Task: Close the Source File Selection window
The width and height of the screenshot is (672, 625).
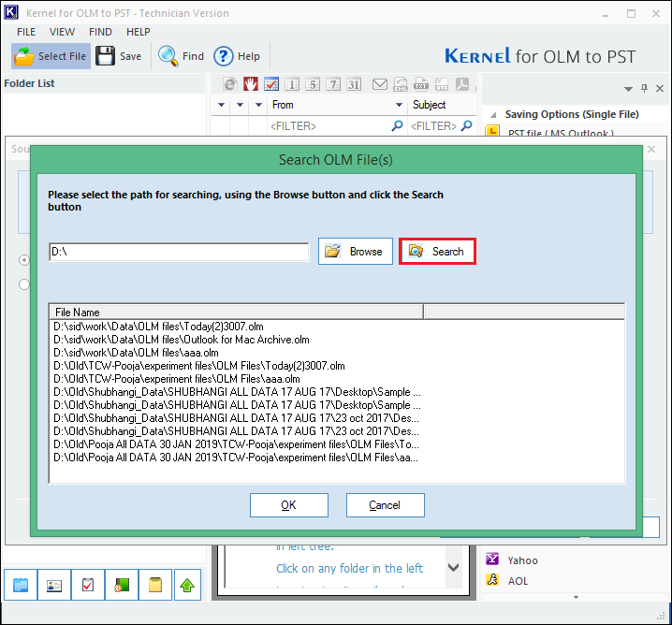Action: pos(651,149)
